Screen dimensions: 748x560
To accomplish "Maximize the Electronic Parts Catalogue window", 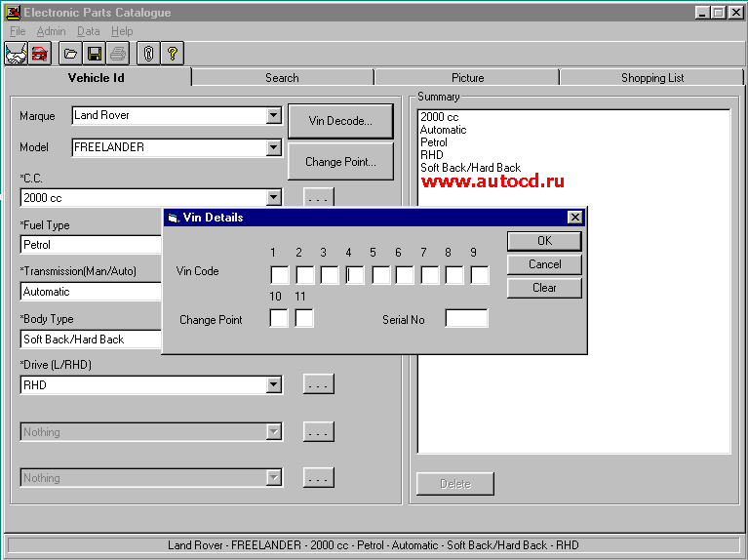I will tap(718, 13).
